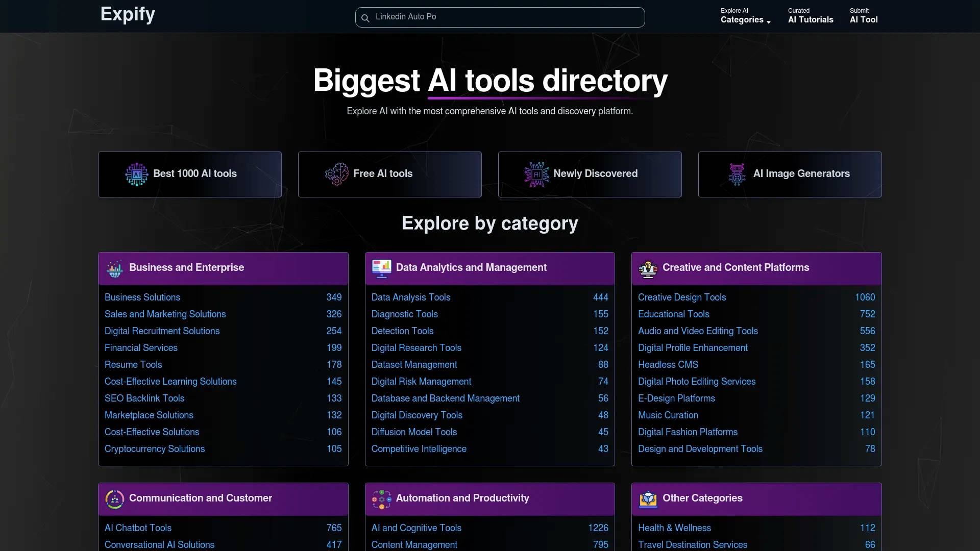Open SEO Backlink Tools link
This screenshot has height=551, width=980.
[x=144, y=398]
